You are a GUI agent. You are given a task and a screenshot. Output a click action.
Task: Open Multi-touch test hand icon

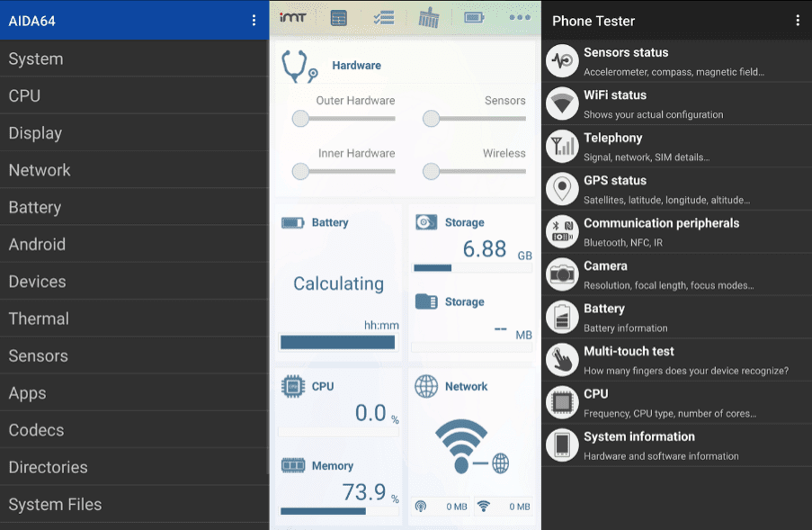click(x=562, y=360)
